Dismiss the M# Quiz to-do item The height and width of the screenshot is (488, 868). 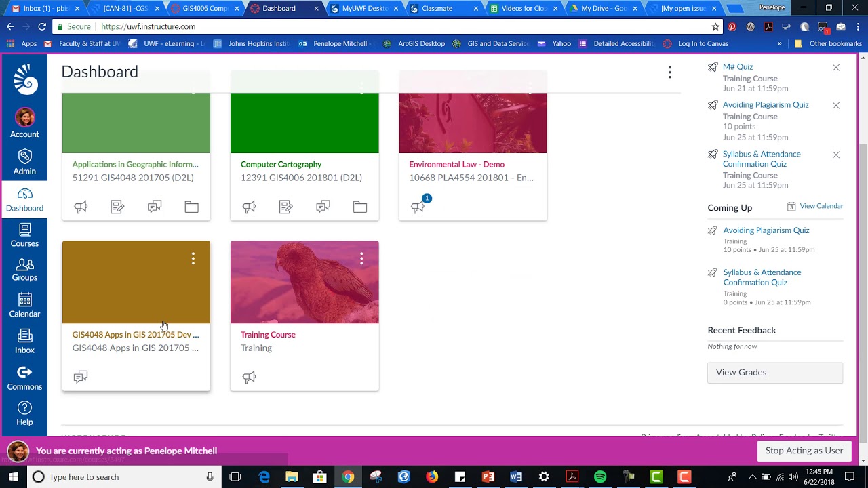click(x=836, y=68)
